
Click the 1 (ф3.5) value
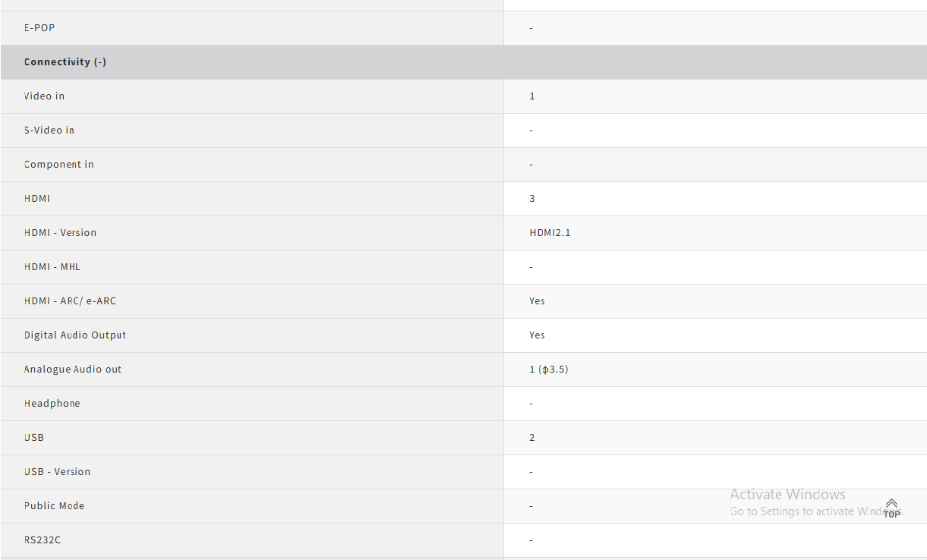549,370
